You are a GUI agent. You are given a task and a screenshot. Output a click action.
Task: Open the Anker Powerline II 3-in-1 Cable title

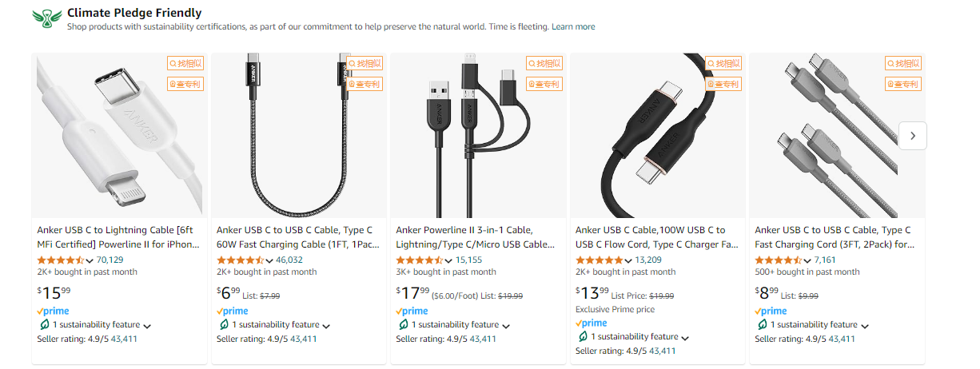tap(478, 237)
